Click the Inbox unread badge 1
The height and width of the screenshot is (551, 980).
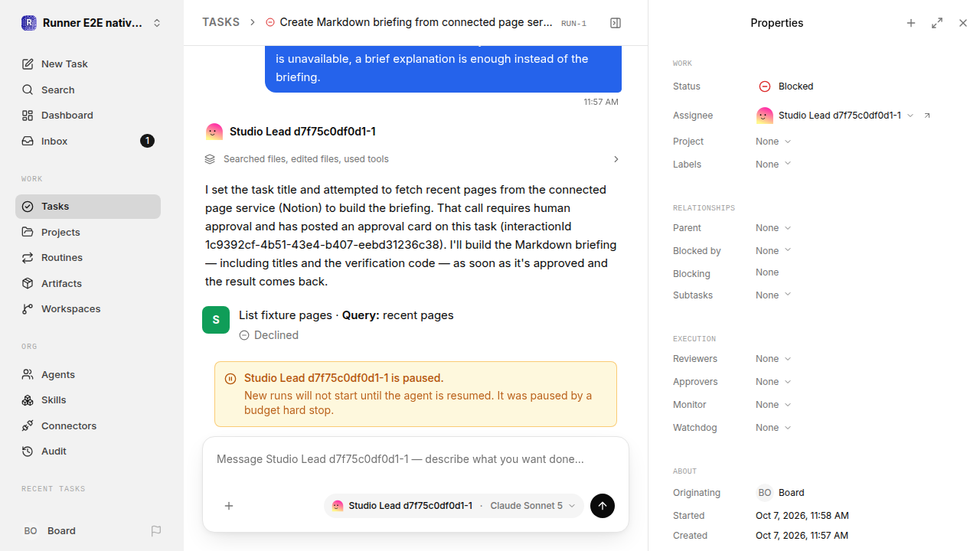point(148,141)
